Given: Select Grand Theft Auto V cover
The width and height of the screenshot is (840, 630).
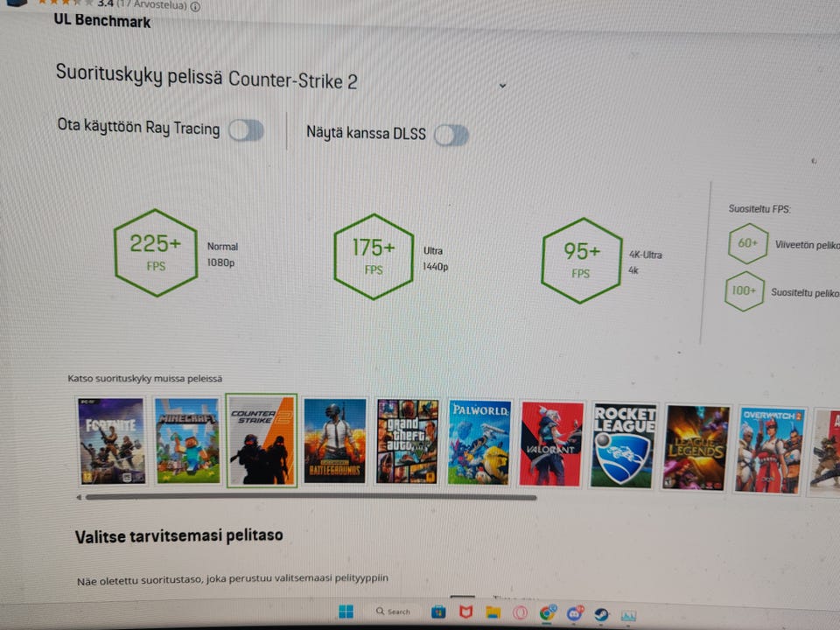Looking at the screenshot, I should click(x=407, y=441).
